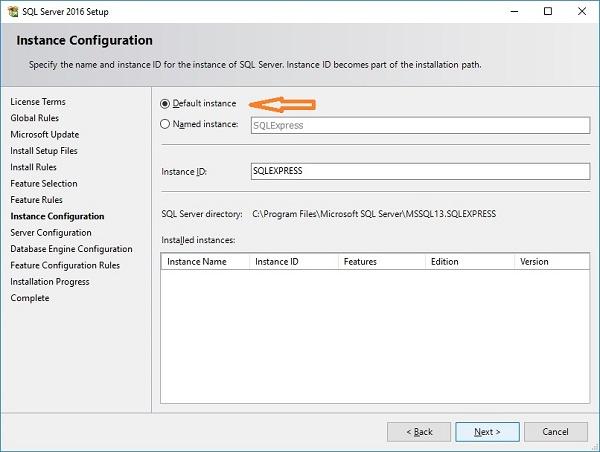Click the SQL Server Setup title bar icon

pos(12,11)
